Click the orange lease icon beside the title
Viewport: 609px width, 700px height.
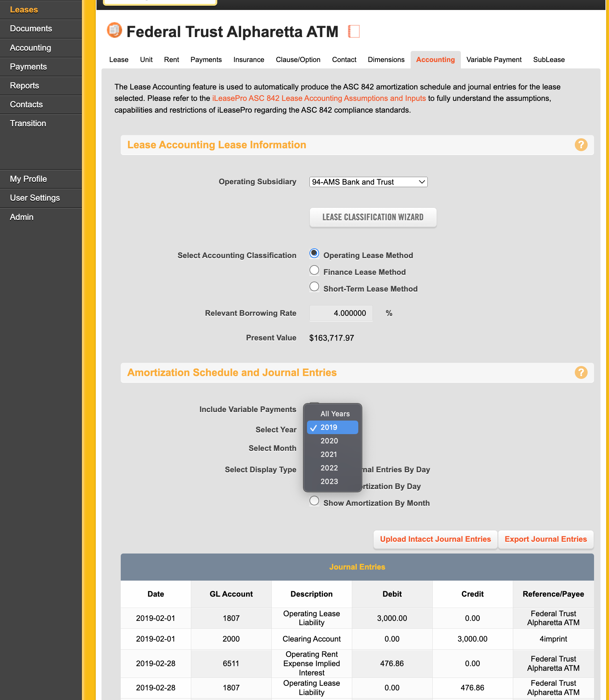(114, 30)
